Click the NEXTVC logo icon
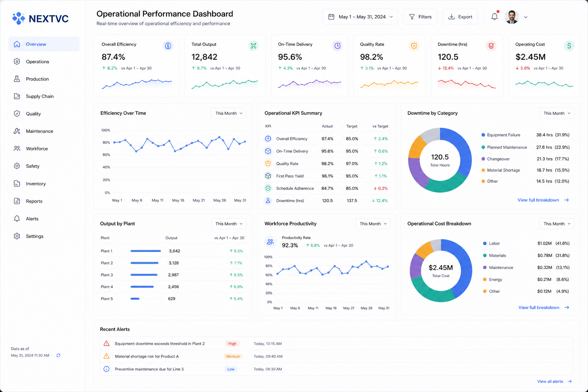The image size is (588, 392). coord(18,18)
